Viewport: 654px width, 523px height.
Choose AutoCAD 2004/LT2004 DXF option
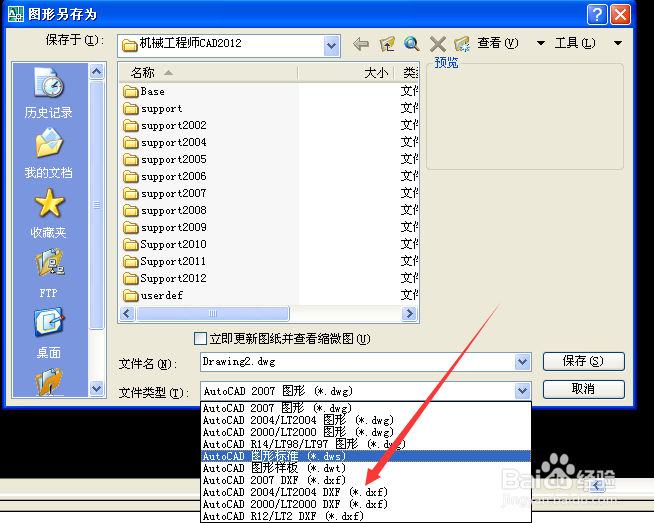(366, 493)
